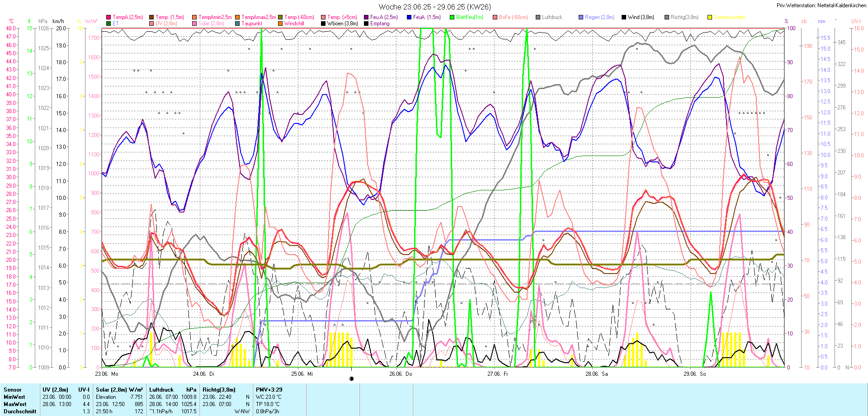Click the 'UV-I' axis unit label at top right
Screen dimensions: 868x416
pyautogui.click(x=856, y=21)
